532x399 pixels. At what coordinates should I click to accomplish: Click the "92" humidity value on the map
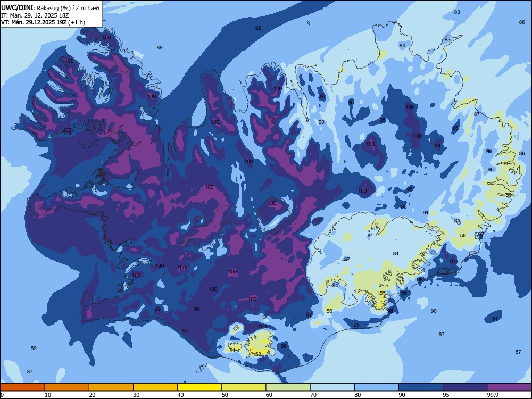(258, 28)
